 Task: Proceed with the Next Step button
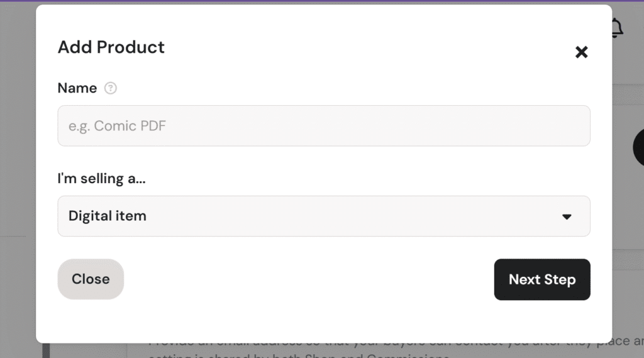tap(542, 279)
